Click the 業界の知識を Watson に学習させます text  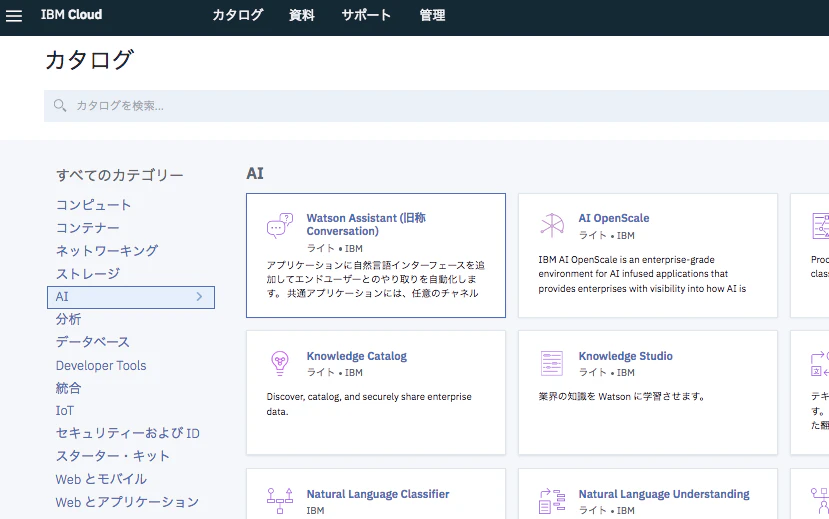(622, 396)
